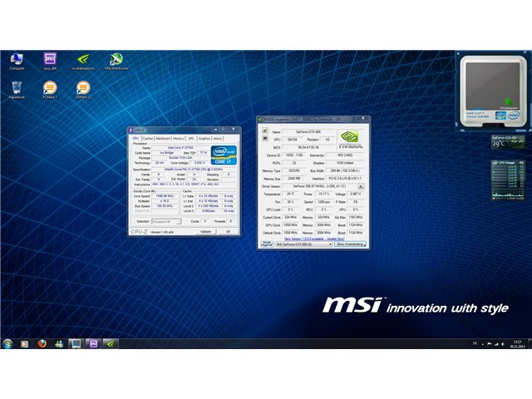Click the GeForce GTX 680 temperature gadget
The height and width of the screenshot is (399, 532).
pyautogui.click(x=508, y=142)
